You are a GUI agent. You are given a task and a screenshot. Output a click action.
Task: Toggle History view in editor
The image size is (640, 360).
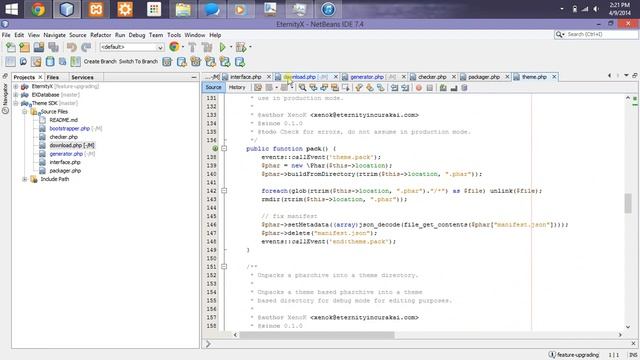tap(237, 87)
